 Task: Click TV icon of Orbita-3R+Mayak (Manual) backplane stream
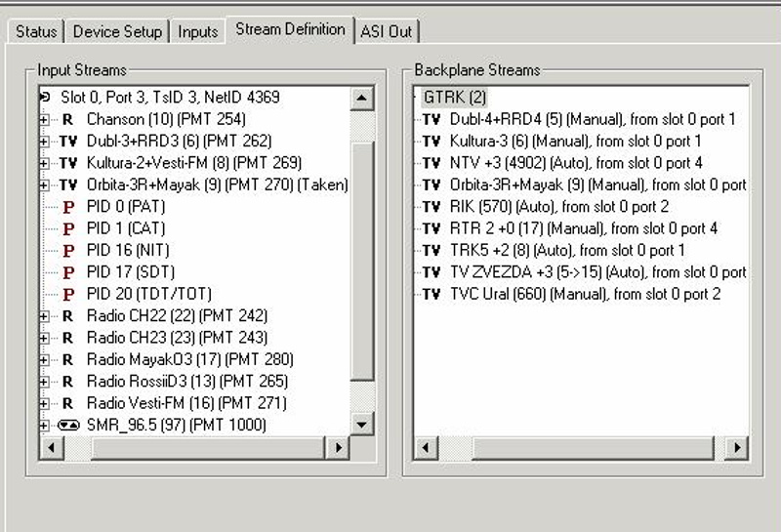[x=432, y=185]
